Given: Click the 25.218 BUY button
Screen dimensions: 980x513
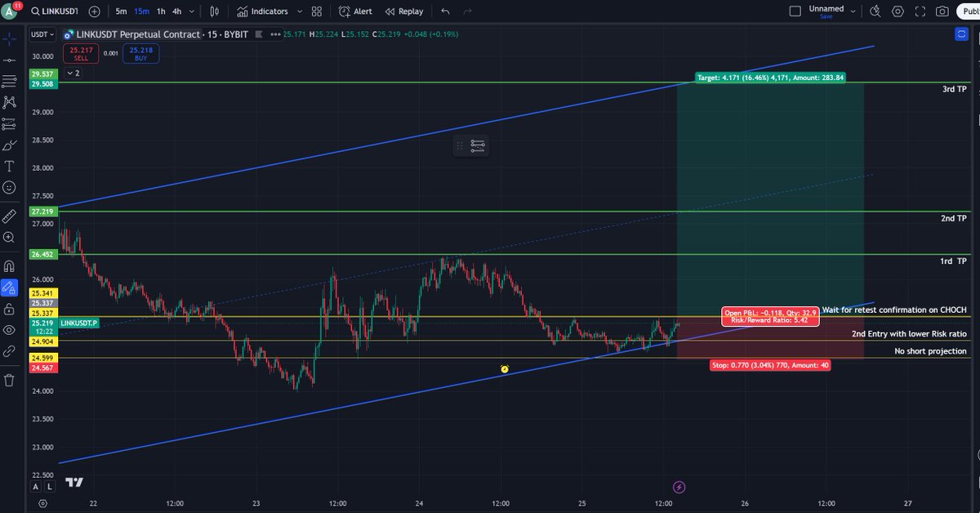Looking at the screenshot, I should (x=140, y=54).
